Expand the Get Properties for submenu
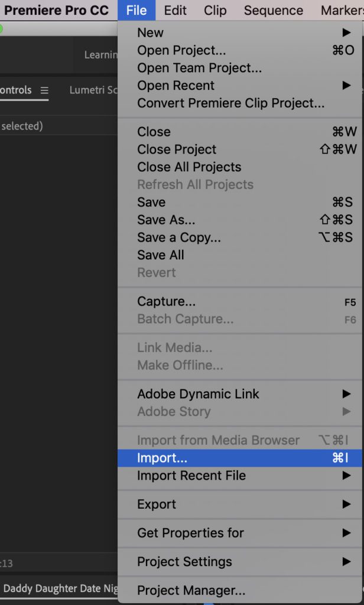This screenshot has width=364, height=605. click(240, 533)
